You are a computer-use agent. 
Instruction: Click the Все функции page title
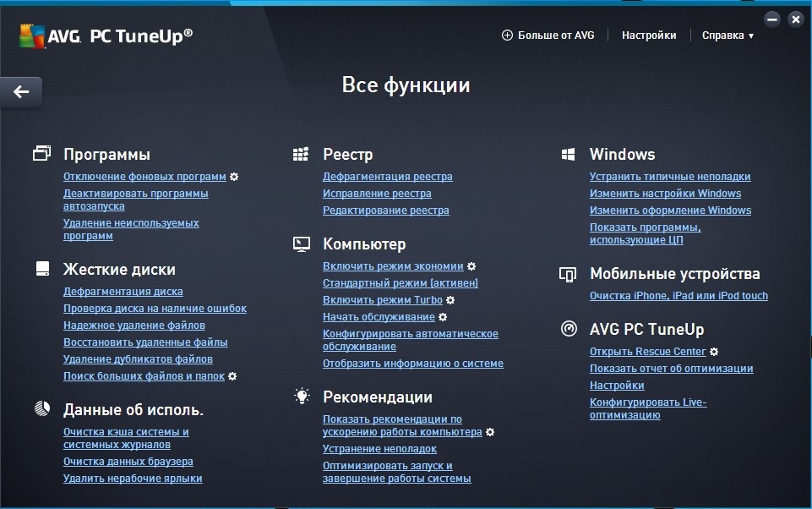click(406, 85)
